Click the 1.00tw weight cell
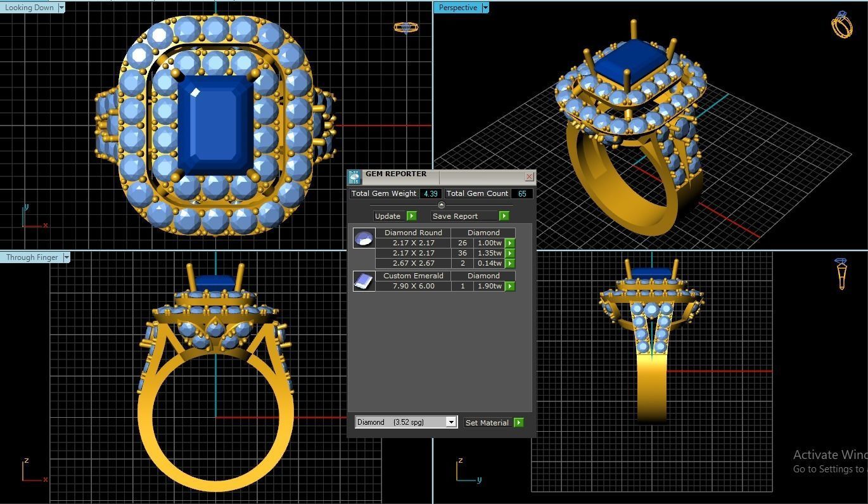The width and height of the screenshot is (868, 504). 489,243
